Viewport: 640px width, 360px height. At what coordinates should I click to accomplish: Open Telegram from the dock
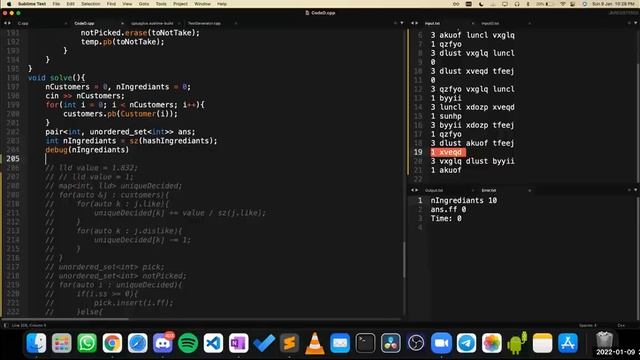467,343
